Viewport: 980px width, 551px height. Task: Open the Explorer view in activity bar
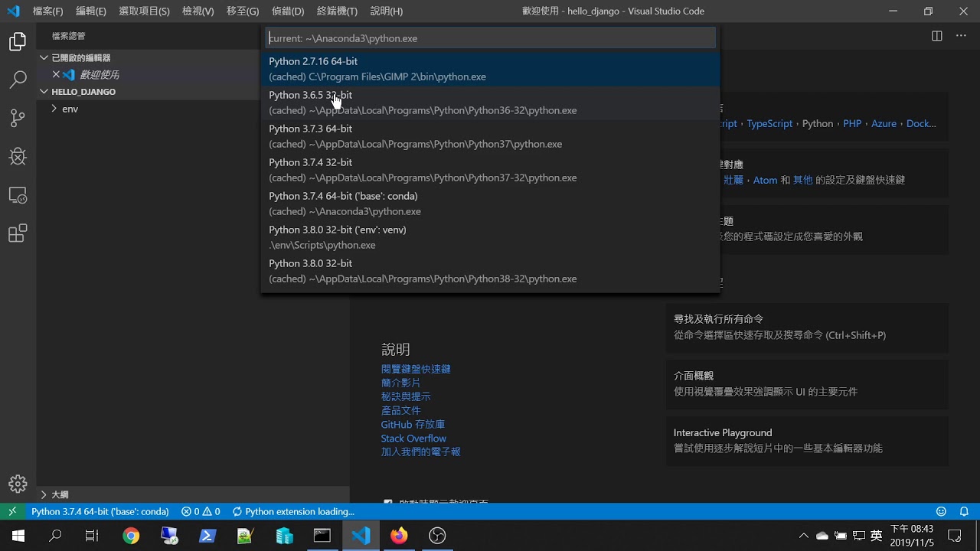18,42
